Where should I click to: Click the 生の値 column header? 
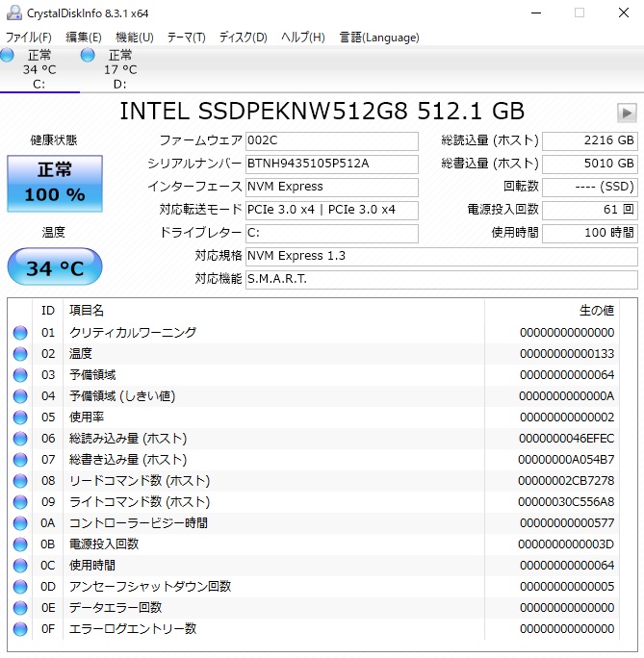552,311
